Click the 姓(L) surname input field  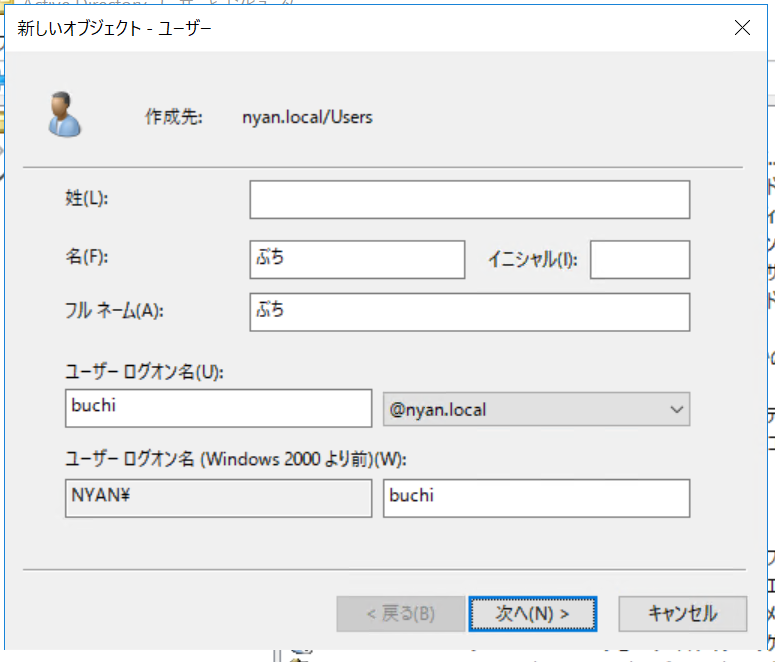click(x=469, y=199)
